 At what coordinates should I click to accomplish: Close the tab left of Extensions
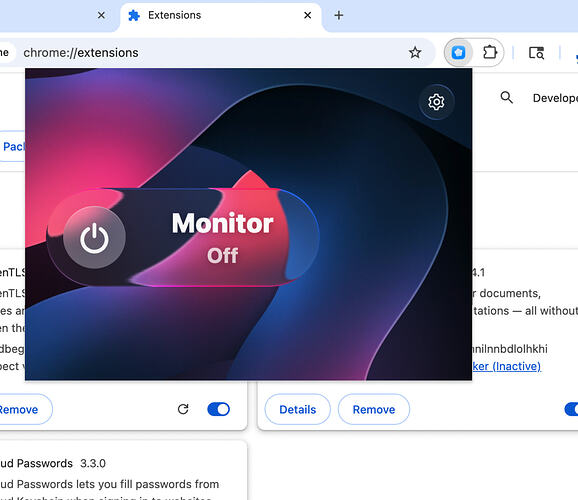tap(101, 15)
